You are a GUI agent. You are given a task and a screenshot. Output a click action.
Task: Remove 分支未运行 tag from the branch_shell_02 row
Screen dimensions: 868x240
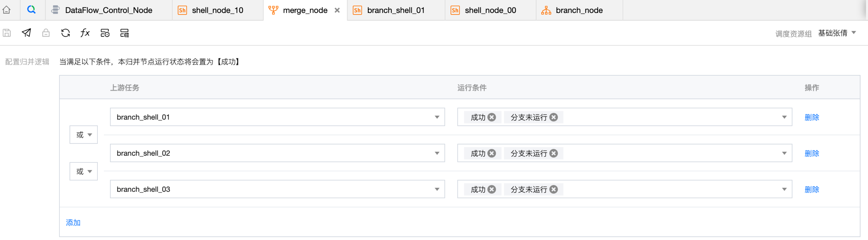pyautogui.click(x=554, y=153)
